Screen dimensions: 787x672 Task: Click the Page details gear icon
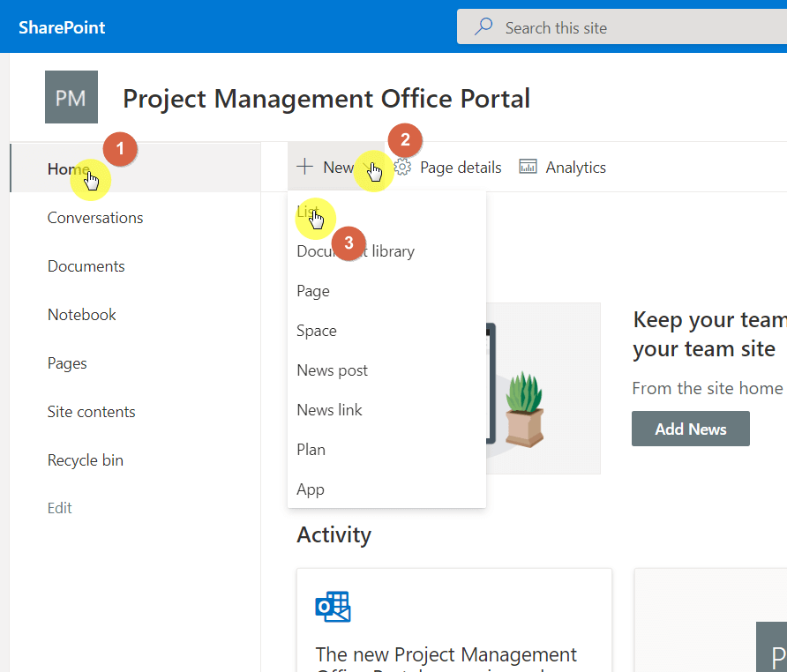tap(402, 167)
